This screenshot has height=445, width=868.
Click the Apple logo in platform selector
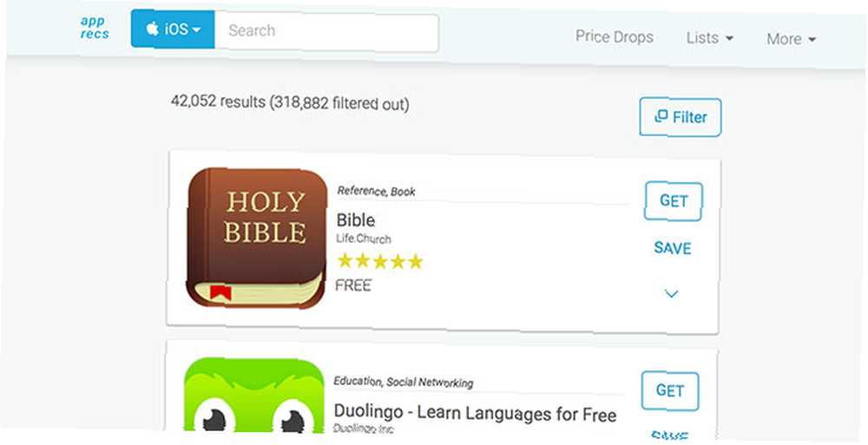(x=152, y=29)
